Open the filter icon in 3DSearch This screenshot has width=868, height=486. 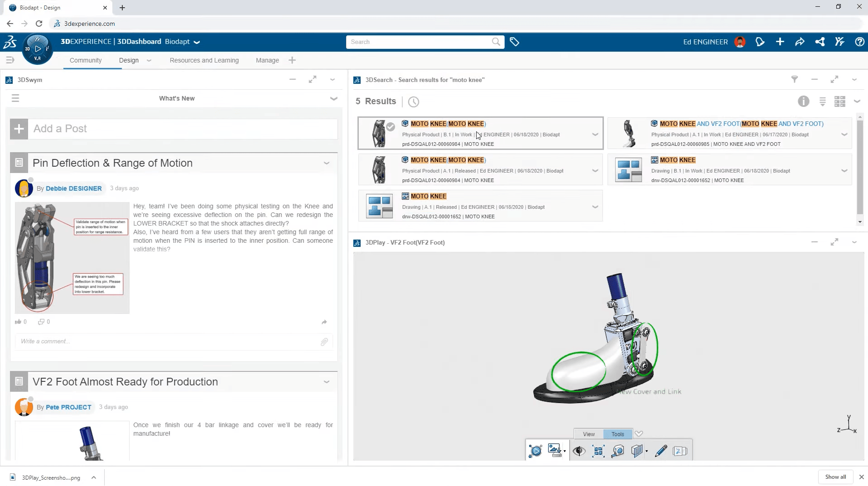point(794,79)
